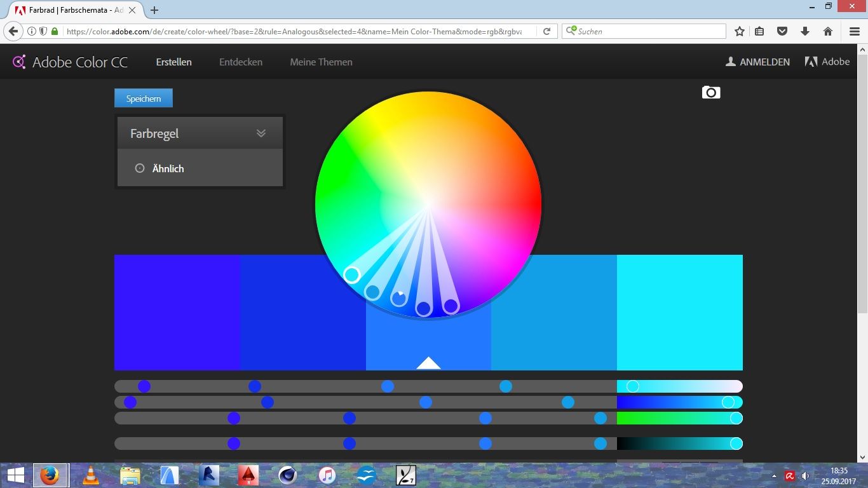
Task: Select the Farbrad | Farbschemata browser tab
Action: pyautogui.click(x=76, y=10)
